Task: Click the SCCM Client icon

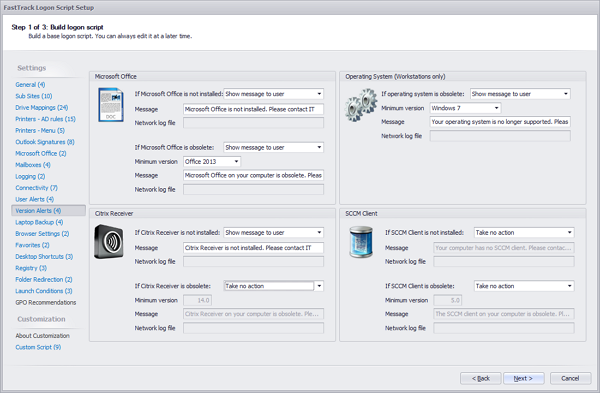Action: pos(361,241)
